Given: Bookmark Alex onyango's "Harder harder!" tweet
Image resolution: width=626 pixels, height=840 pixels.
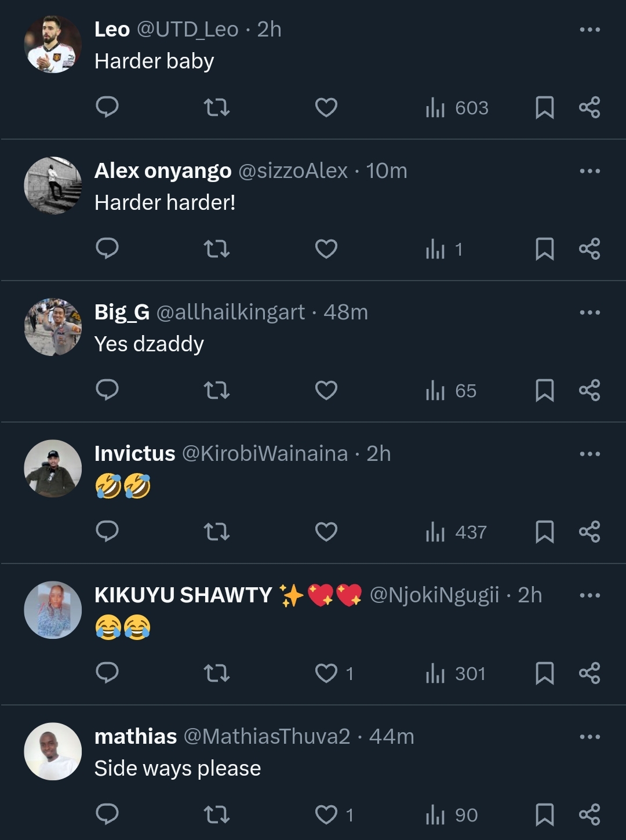Looking at the screenshot, I should (x=544, y=249).
